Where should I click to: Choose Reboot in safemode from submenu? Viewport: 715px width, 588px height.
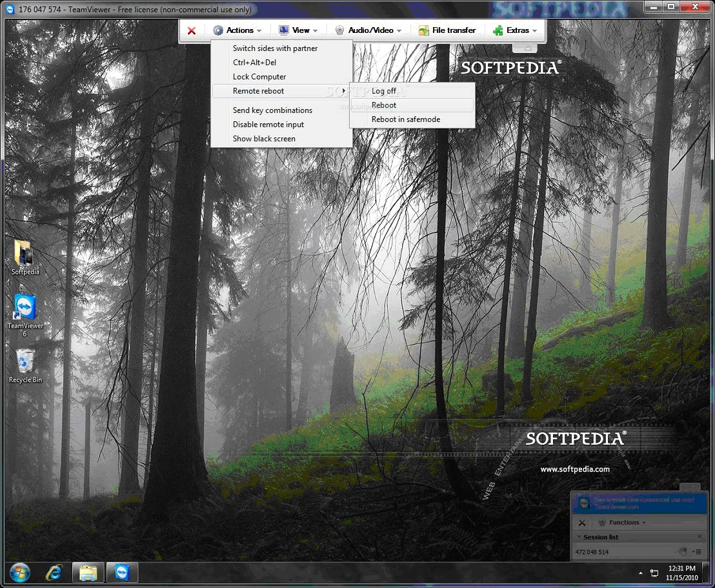(405, 119)
